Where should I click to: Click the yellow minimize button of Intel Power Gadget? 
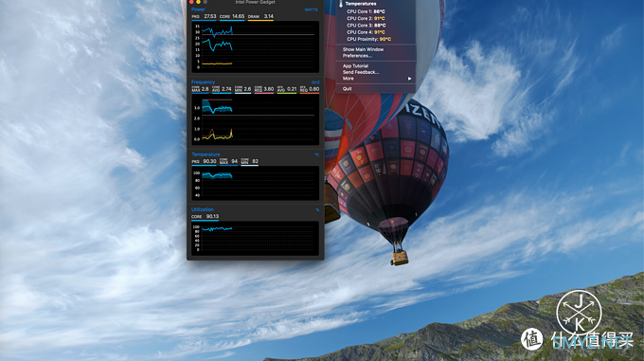coord(198,2)
